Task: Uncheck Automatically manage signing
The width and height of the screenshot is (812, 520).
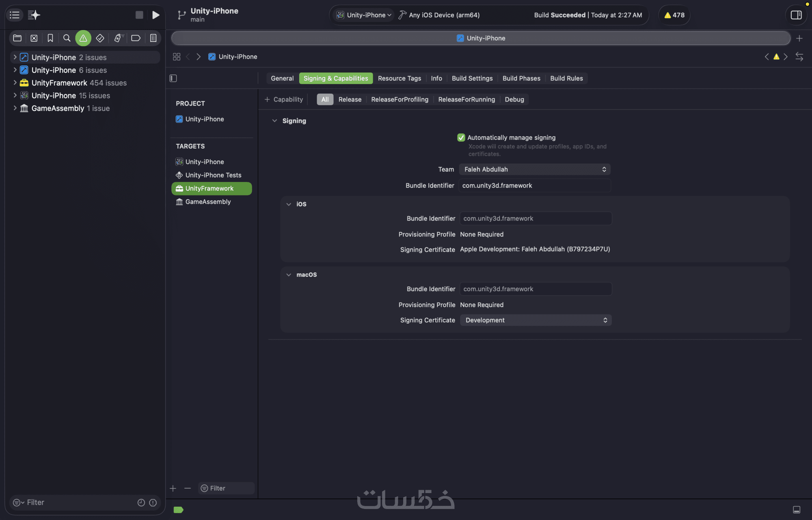Action: point(461,138)
